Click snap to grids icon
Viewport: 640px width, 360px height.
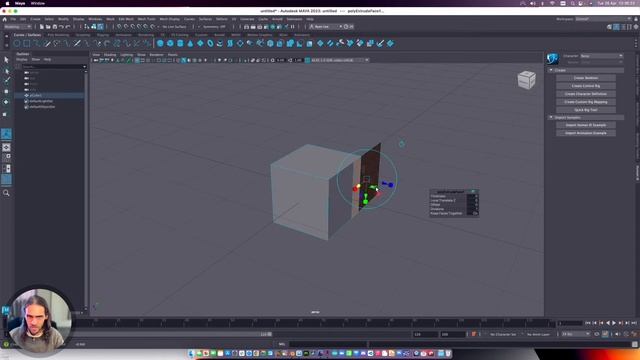(x=119, y=27)
